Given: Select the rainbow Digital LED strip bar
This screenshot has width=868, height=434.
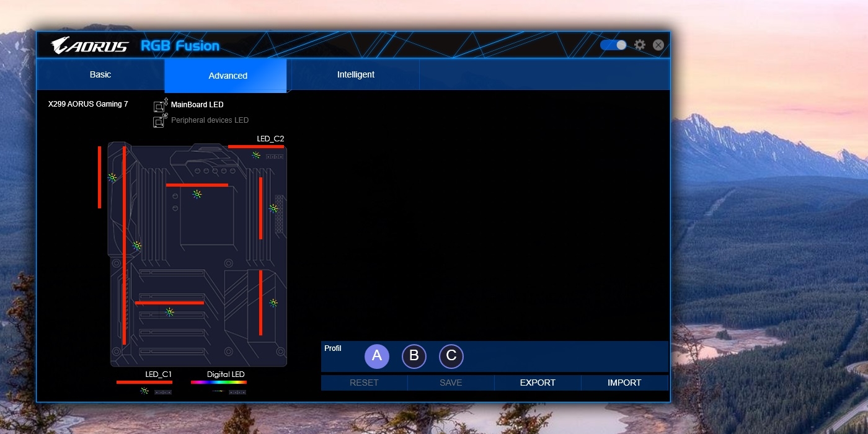Looking at the screenshot, I should (x=219, y=383).
